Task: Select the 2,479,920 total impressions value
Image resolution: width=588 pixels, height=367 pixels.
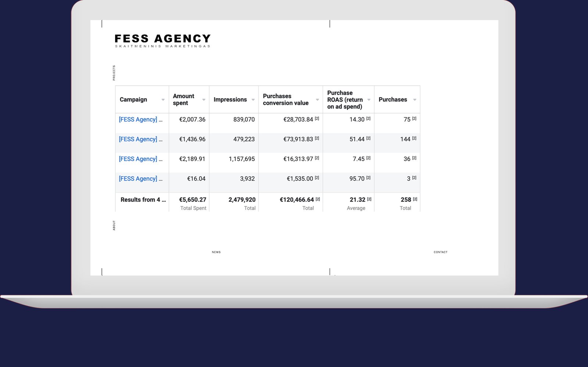Action: click(242, 200)
